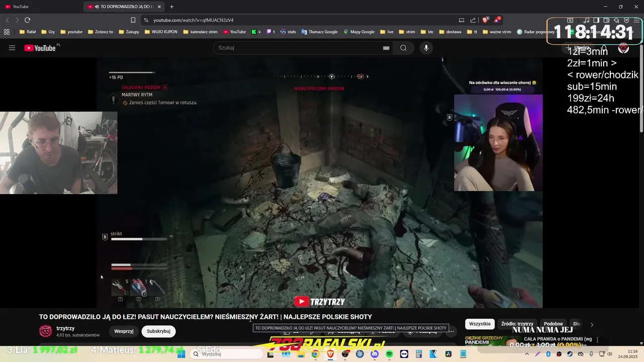Screen dimensions: 644x362
Task: Reload the page with the browser refresh icon
Action: (x=27, y=20)
